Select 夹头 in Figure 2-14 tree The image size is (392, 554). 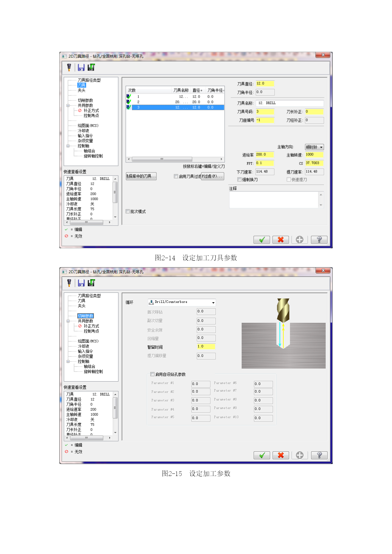click(x=81, y=90)
